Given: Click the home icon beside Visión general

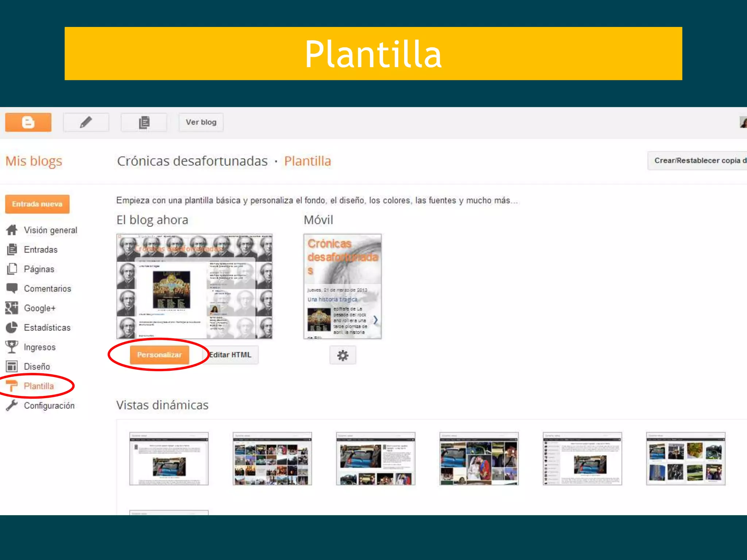Looking at the screenshot, I should [12, 230].
